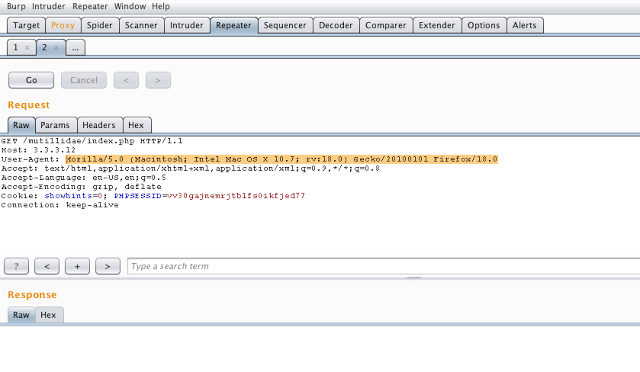This screenshot has width=640, height=372.
Task: Switch to the Extender tab
Action: point(437,25)
